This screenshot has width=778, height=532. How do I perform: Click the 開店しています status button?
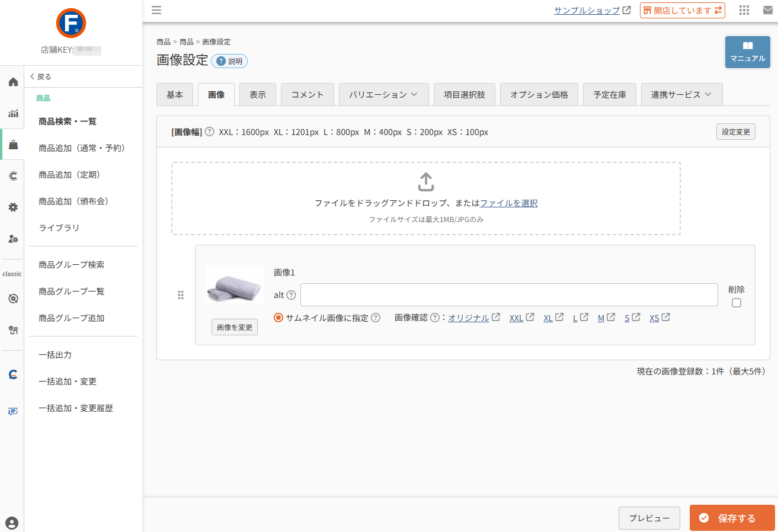(x=683, y=10)
